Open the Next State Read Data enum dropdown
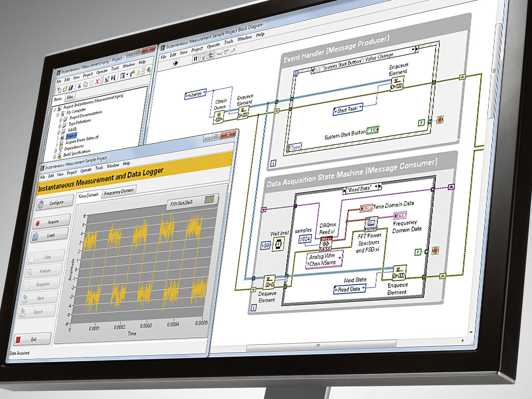532x399 pixels. pyautogui.click(x=364, y=288)
